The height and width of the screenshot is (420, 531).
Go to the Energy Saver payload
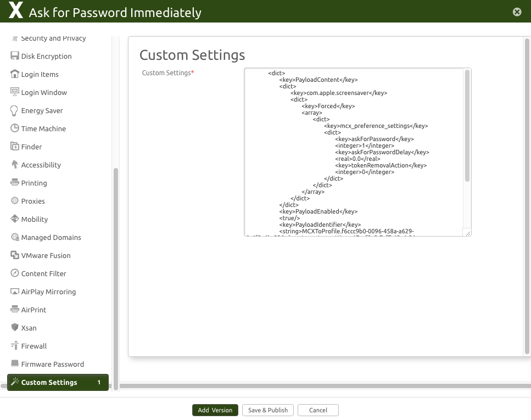42,110
